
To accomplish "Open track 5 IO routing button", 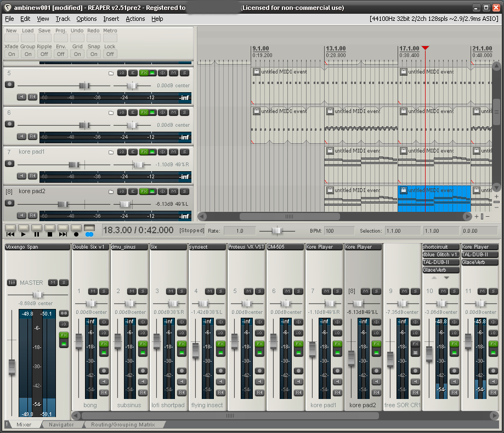I will pos(122,73).
